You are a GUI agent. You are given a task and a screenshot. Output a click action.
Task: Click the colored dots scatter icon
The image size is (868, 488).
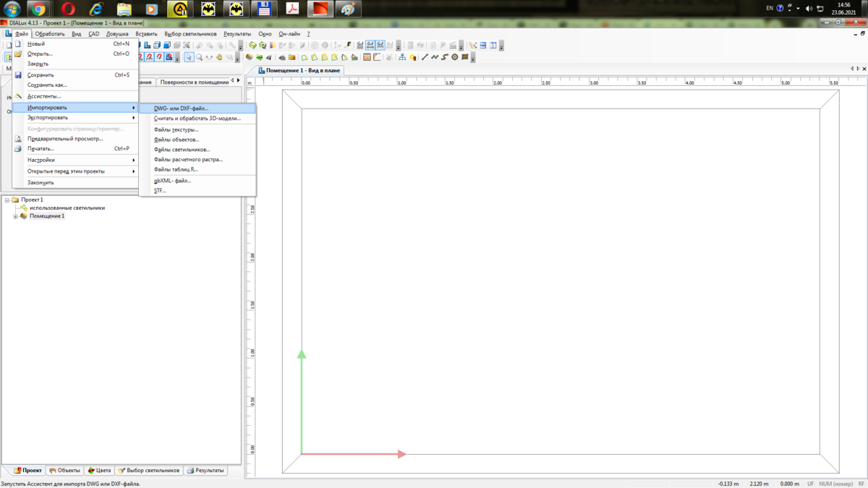click(x=473, y=45)
